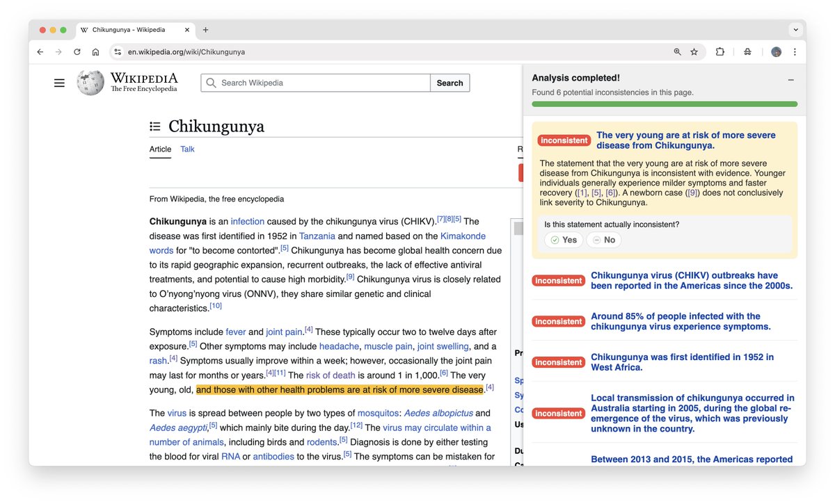View site information icon in address bar
This screenshot has width=835, height=504.
pyautogui.click(x=118, y=52)
